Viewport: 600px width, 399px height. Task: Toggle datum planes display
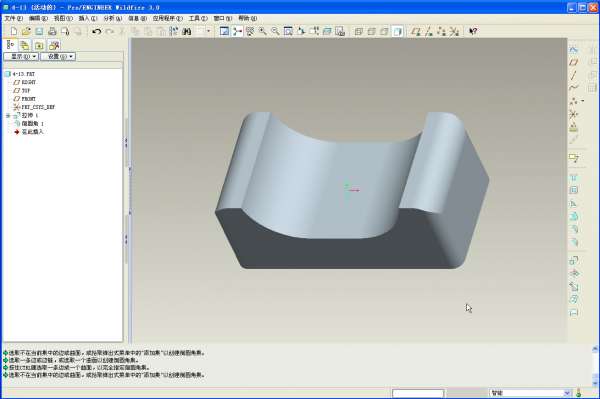coord(416,31)
